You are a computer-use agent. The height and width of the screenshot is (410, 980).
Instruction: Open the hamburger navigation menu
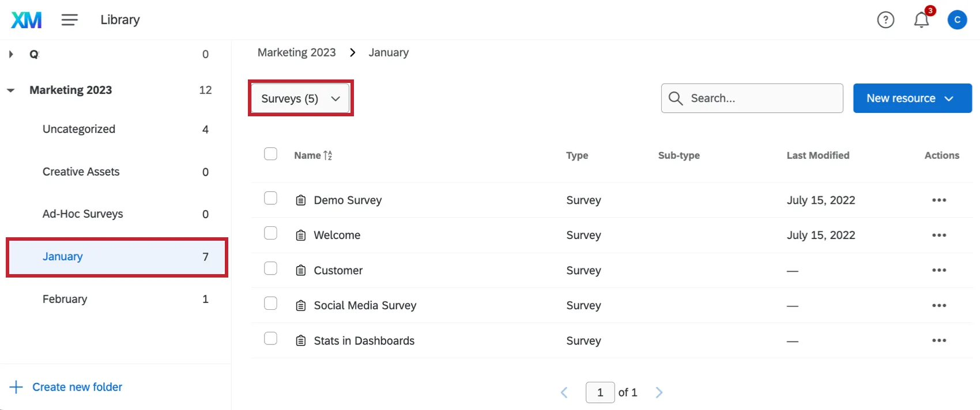point(70,20)
